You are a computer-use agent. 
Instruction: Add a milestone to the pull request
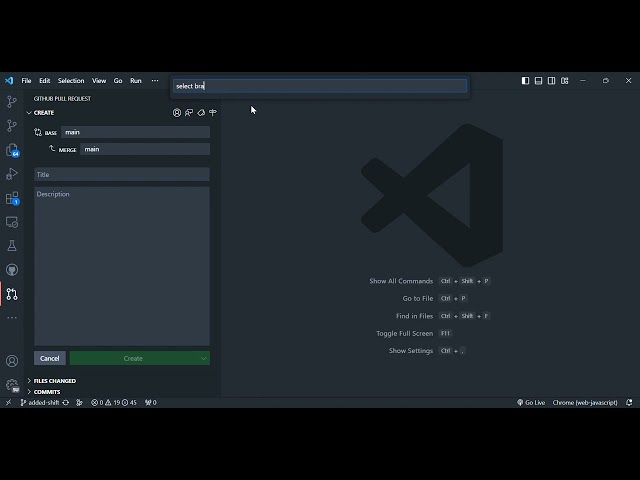[x=213, y=113]
